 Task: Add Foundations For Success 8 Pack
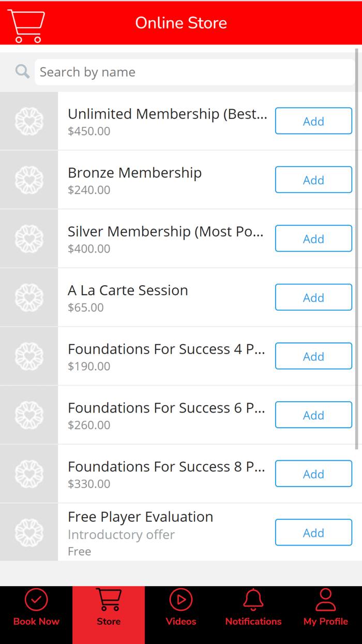[x=313, y=474]
